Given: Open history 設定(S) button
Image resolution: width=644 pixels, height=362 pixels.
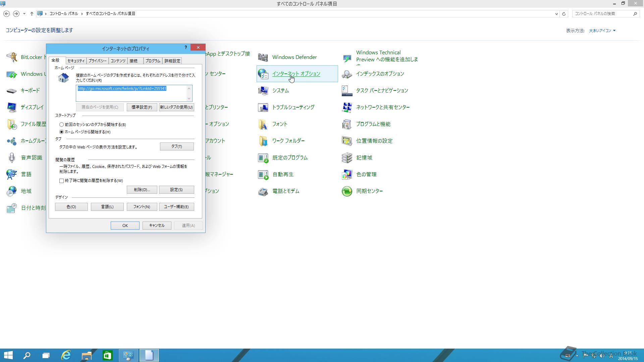Looking at the screenshot, I should (176, 190).
